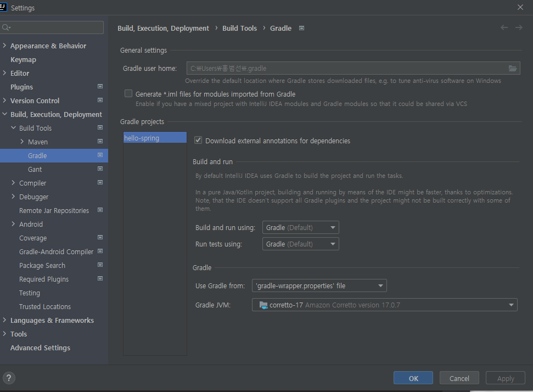Screen dimensions: 533x392
Task: Open the Keymap settings page
Action: point(23,59)
